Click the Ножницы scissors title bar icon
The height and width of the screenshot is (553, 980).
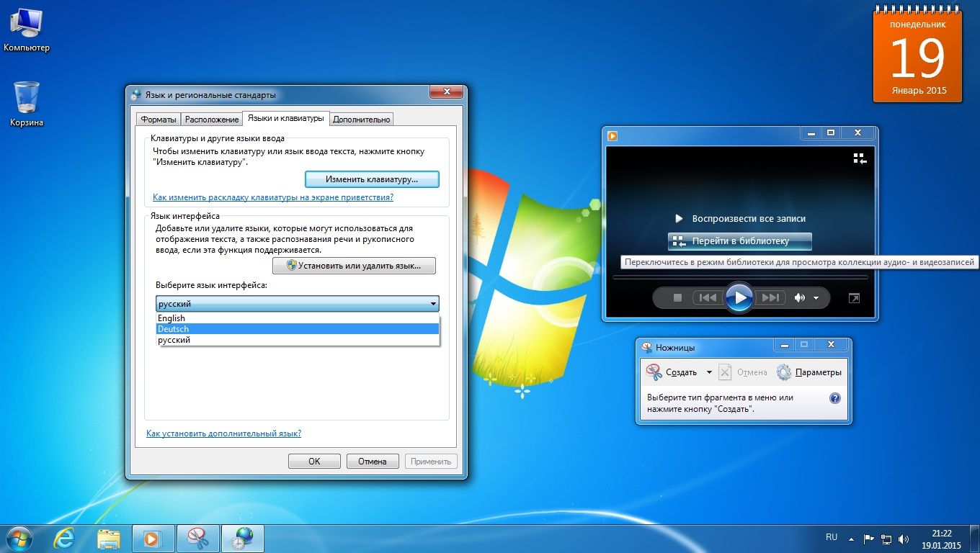pyautogui.click(x=646, y=347)
